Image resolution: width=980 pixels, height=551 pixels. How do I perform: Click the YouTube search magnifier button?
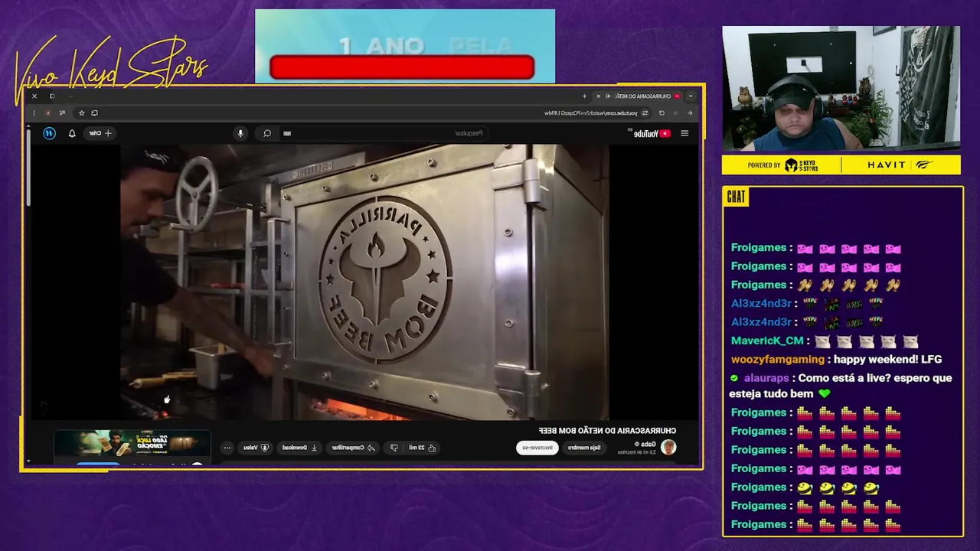[266, 133]
